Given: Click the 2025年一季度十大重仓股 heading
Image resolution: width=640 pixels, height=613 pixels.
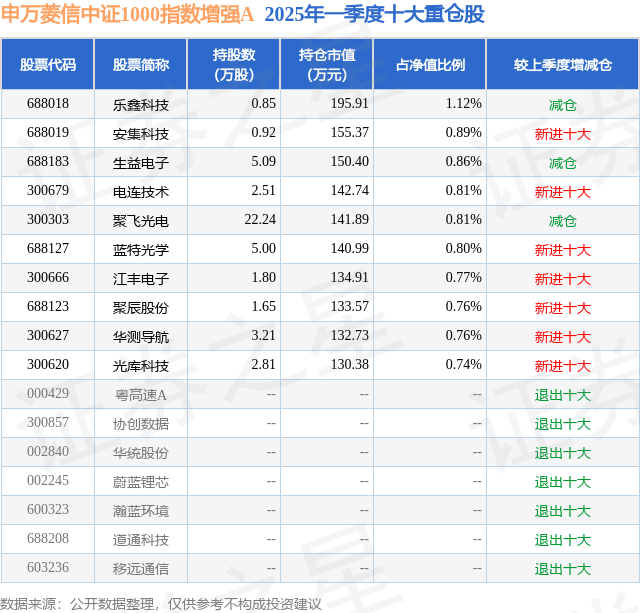Looking at the screenshot, I should [375, 14].
